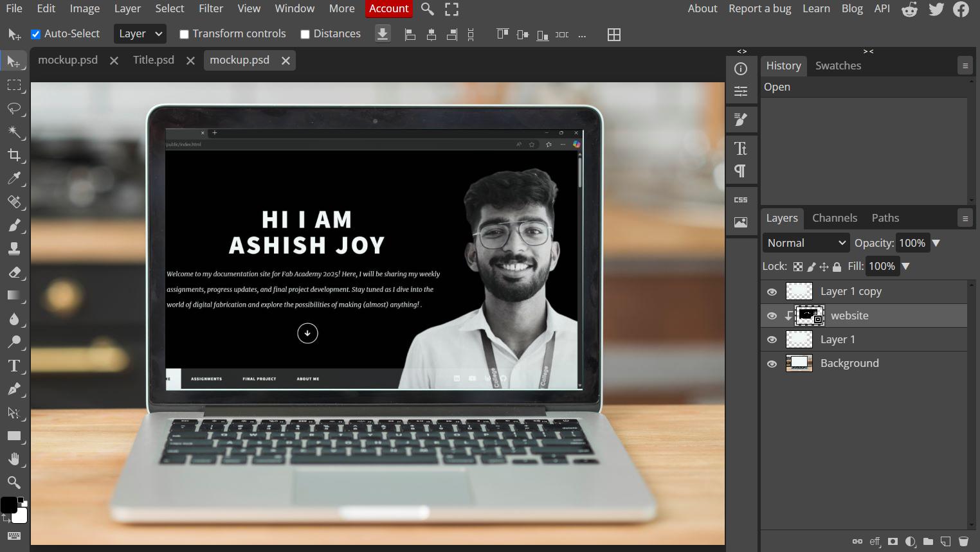980x552 pixels.
Task: Enable Transform controls checkbox
Action: [184, 34]
